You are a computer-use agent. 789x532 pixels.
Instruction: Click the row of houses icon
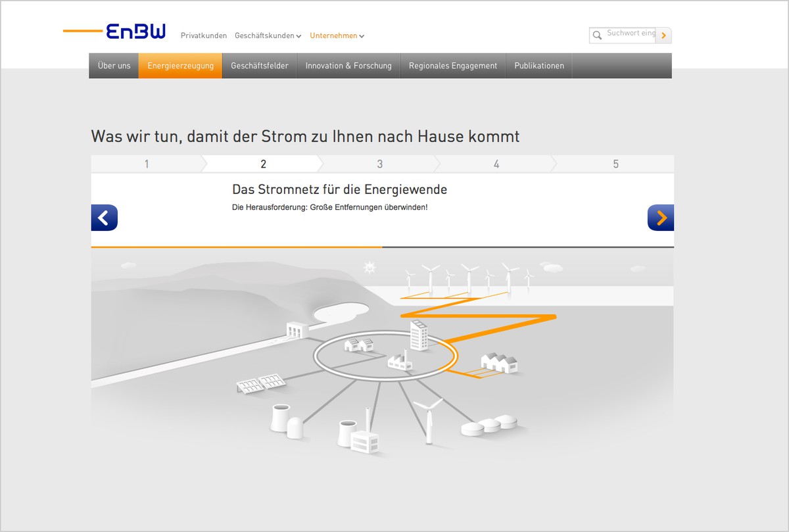499,362
